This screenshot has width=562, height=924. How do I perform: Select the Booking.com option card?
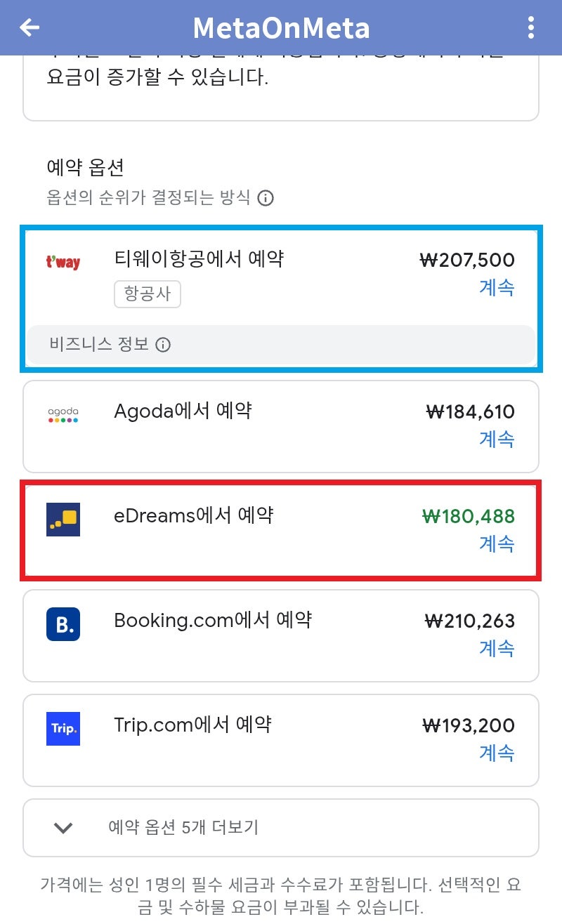tap(281, 635)
